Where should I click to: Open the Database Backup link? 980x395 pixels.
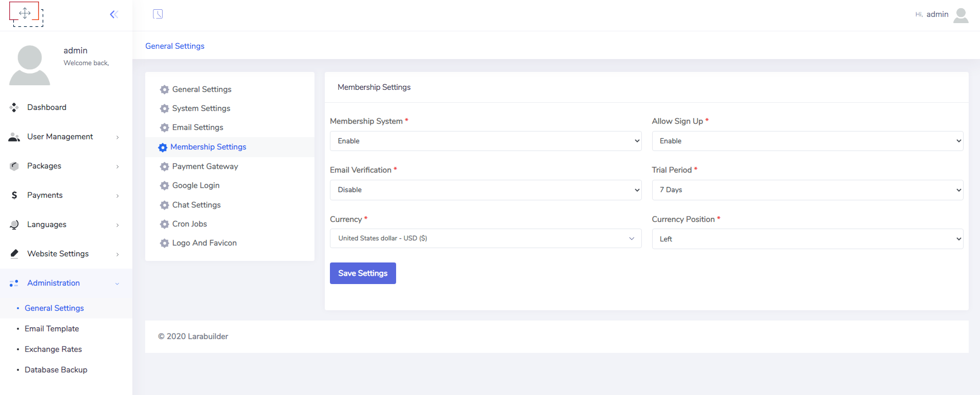(56, 370)
